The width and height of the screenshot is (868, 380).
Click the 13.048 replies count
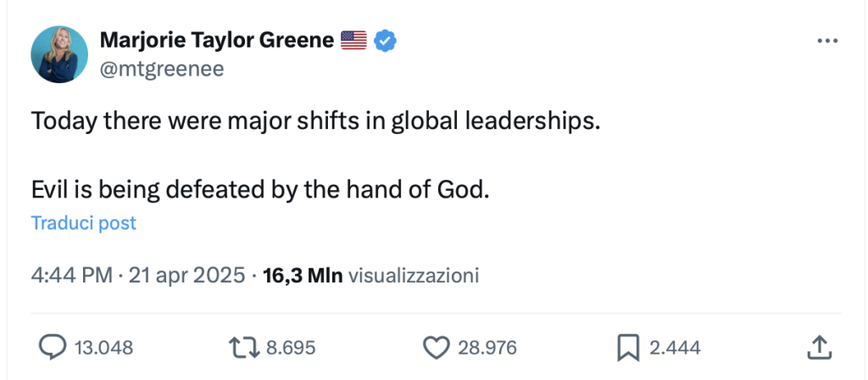(x=103, y=347)
